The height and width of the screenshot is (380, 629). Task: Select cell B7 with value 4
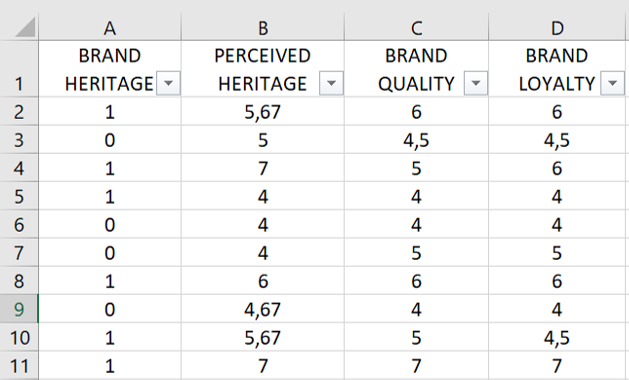coord(263,252)
